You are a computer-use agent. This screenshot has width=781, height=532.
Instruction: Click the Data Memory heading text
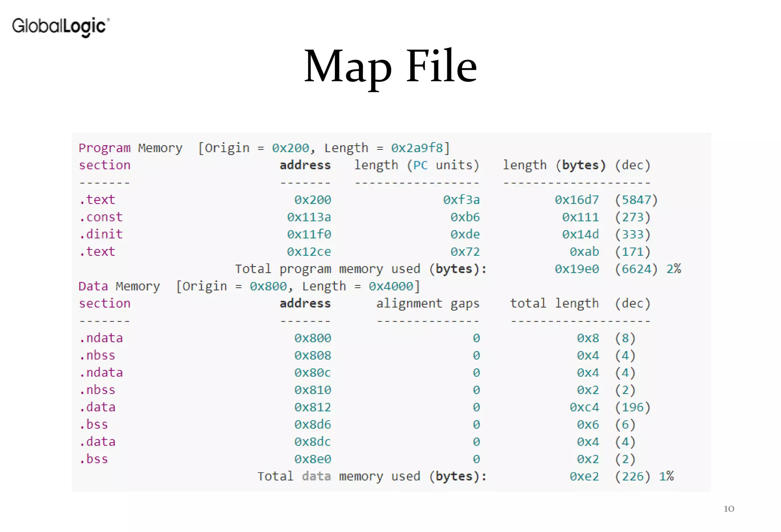119,286
